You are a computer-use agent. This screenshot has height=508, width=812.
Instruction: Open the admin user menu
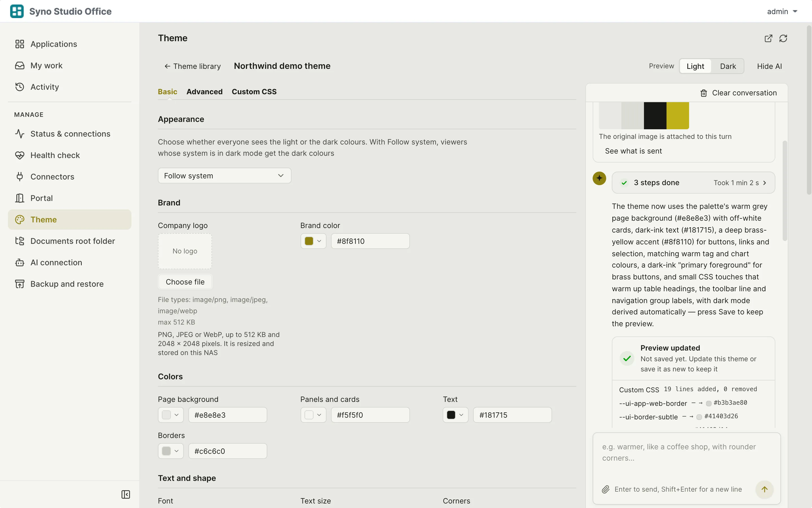click(782, 11)
